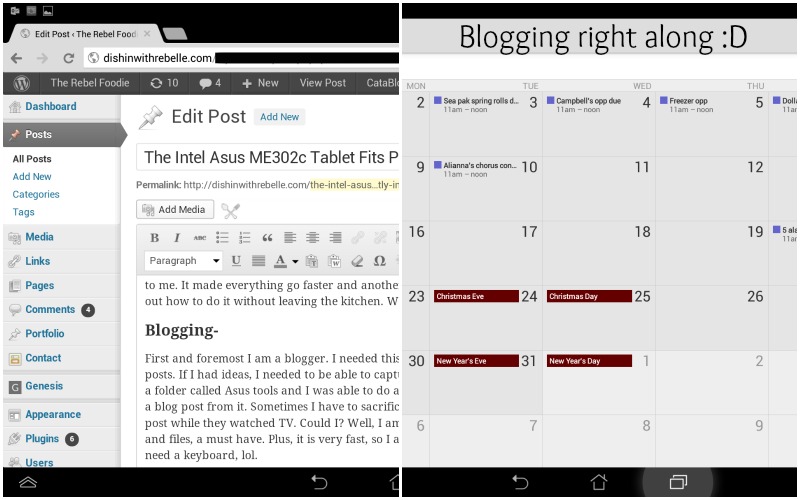Open Genesis in the sidebar
The height and width of the screenshot is (500, 800).
[44, 386]
